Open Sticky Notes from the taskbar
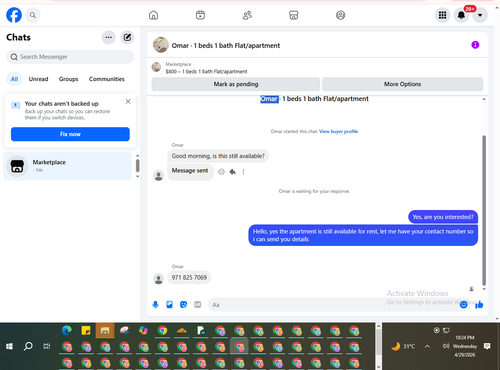The width and height of the screenshot is (500, 370). coord(86,331)
